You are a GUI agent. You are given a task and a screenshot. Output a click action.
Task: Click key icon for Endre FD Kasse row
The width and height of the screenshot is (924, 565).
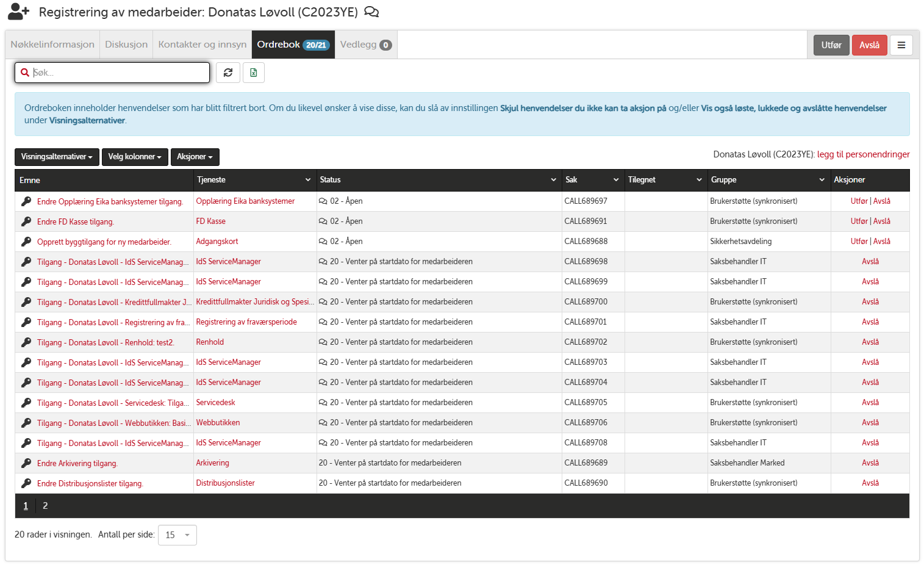(26, 221)
